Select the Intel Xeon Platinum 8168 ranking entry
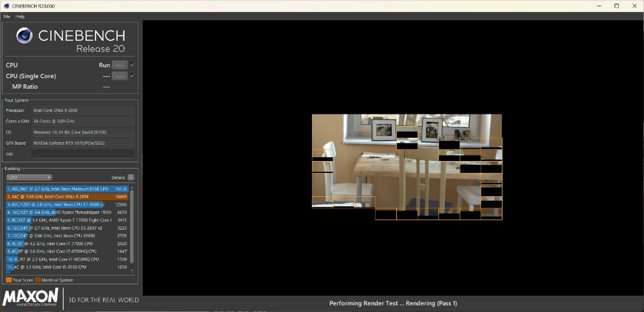The width and height of the screenshot is (644, 312). tap(67, 189)
